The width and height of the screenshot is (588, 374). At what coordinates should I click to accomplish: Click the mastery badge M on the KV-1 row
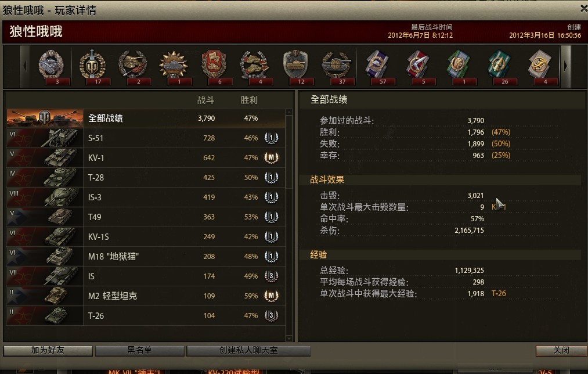coord(271,157)
